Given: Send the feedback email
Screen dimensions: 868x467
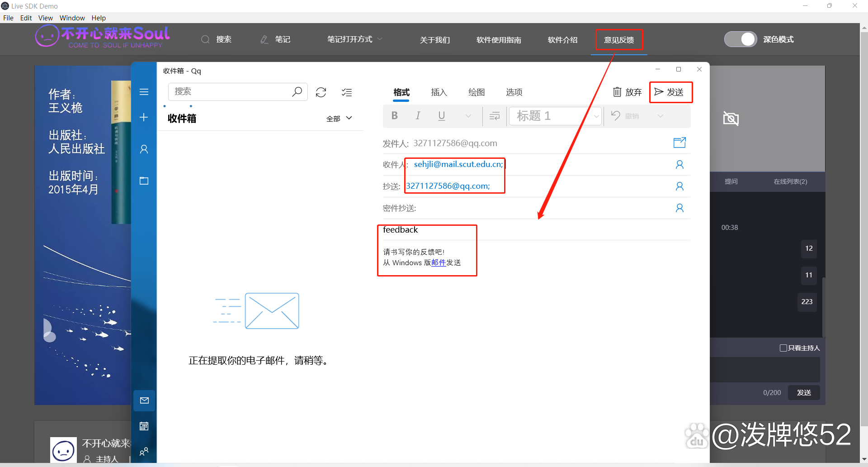Looking at the screenshot, I should coord(670,92).
